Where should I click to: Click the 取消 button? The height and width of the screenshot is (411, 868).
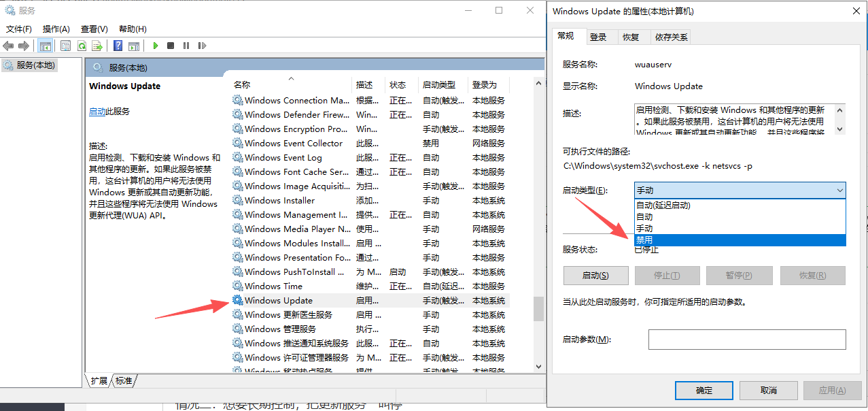(x=769, y=391)
